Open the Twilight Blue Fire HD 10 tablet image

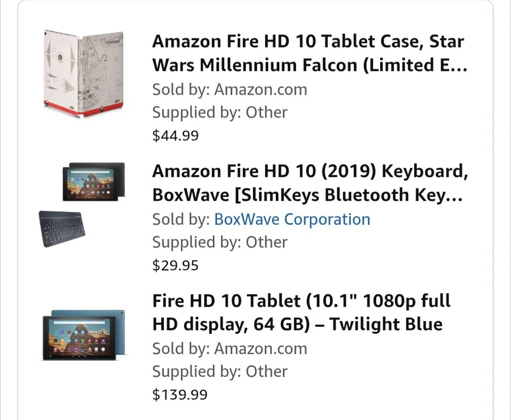[x=84, y=335]
